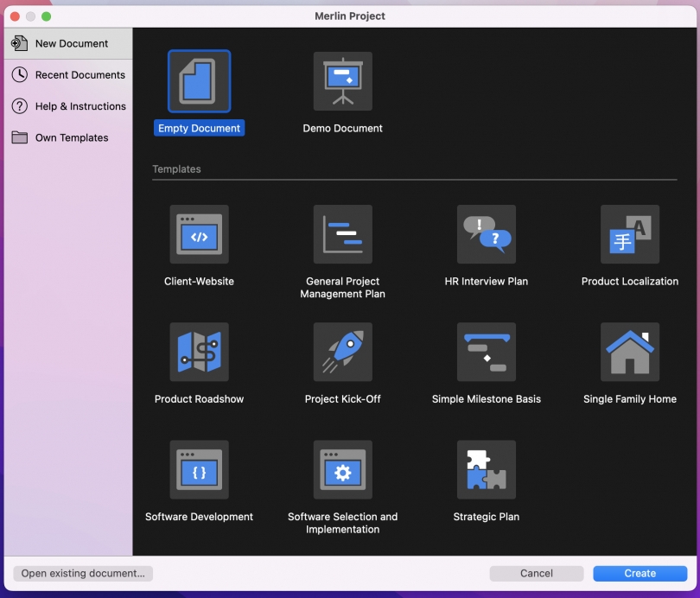This screenshot has width=700, height=598.
Task: Pick the Product Roadshow map icon
Action: [x=199, y=352]
